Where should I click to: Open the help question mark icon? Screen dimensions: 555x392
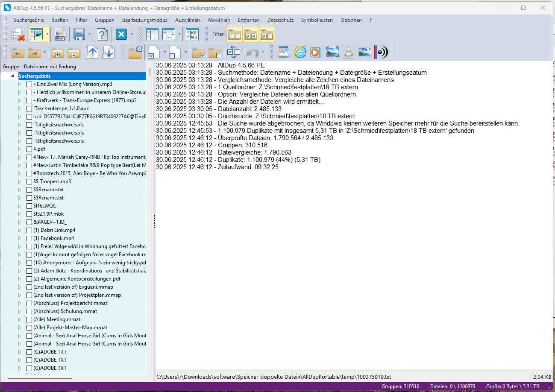[102, 35]
